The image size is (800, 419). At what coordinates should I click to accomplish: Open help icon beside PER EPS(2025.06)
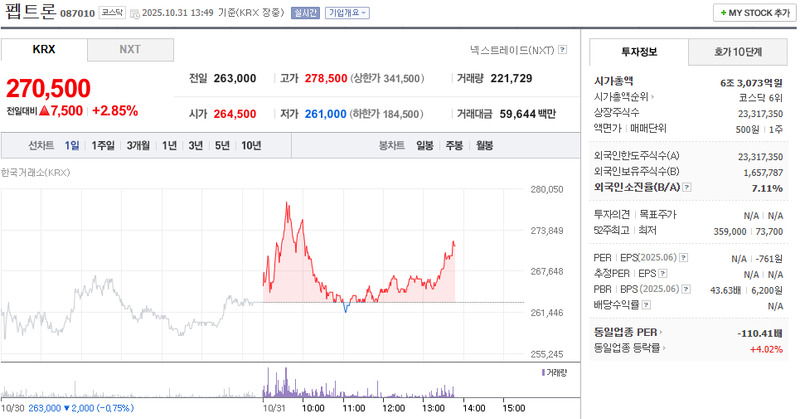point(684,258)
